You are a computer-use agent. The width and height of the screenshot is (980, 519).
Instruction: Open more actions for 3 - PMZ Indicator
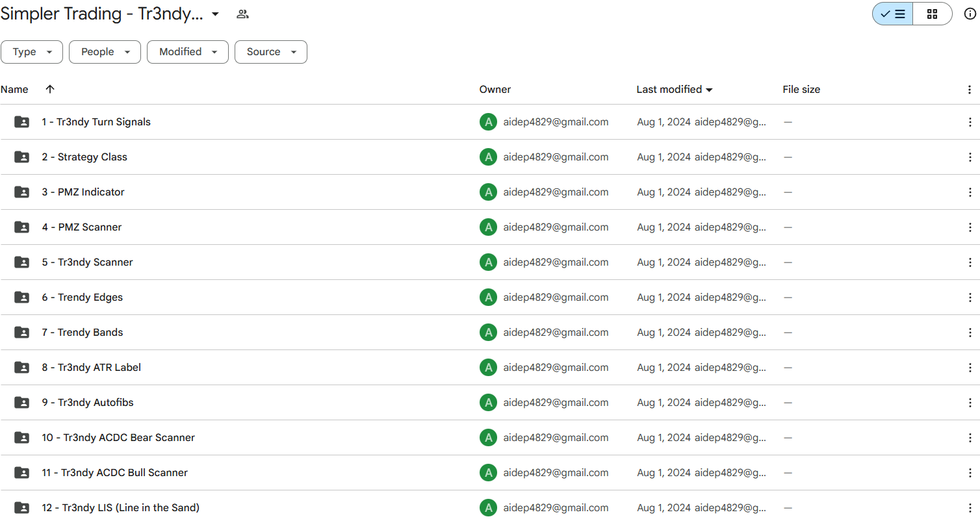coord(970,192)
